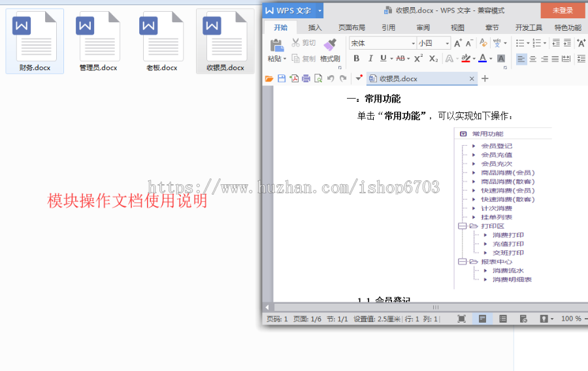
Task: Apply the red highlight color swatch
Action: [x=466, y=59]
